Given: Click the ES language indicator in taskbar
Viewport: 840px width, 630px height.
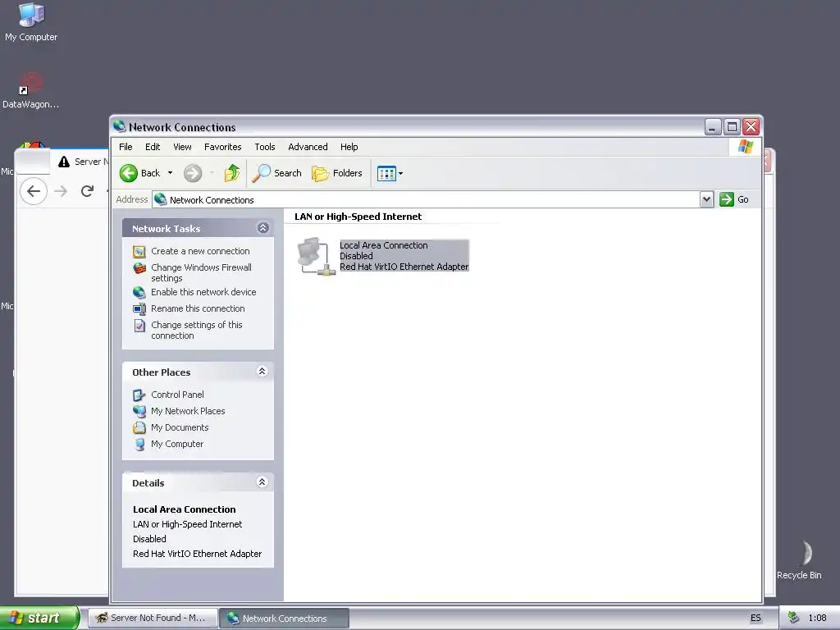Looking at the screenshot, I should tap(756, 618).
